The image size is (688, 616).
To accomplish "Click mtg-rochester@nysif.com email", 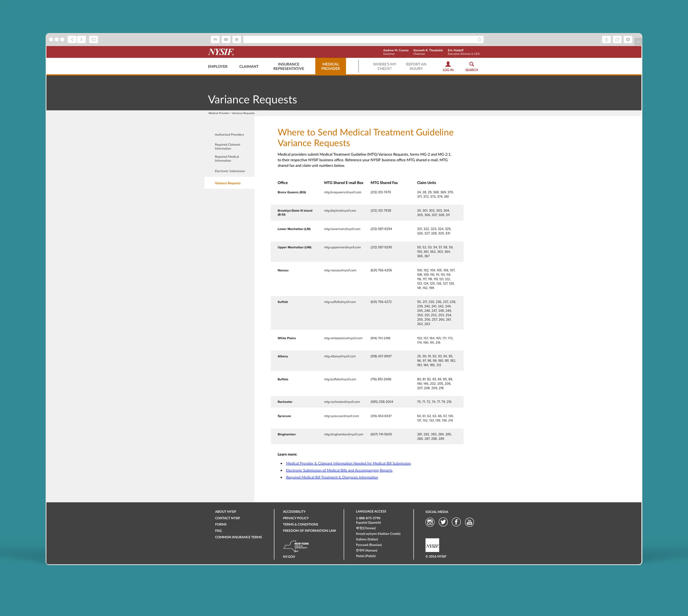I will [342, 402].
